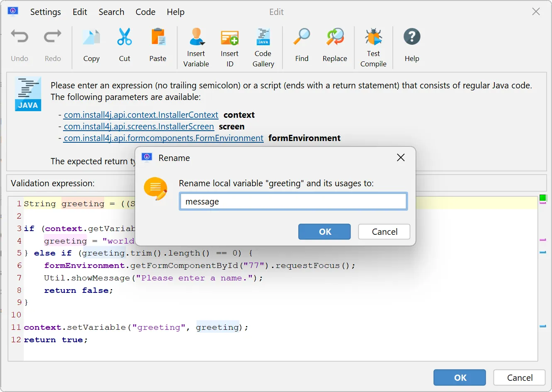Open the InstallerContext class link
552x392 pixels.
[141, 115]
